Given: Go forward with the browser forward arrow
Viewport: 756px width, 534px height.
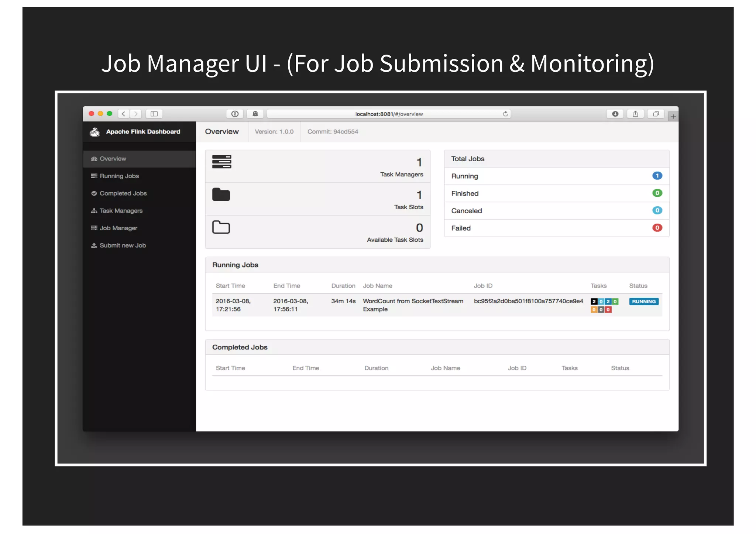Looking at the screenshot, I should pyautogui.click(x=136, y=114).
